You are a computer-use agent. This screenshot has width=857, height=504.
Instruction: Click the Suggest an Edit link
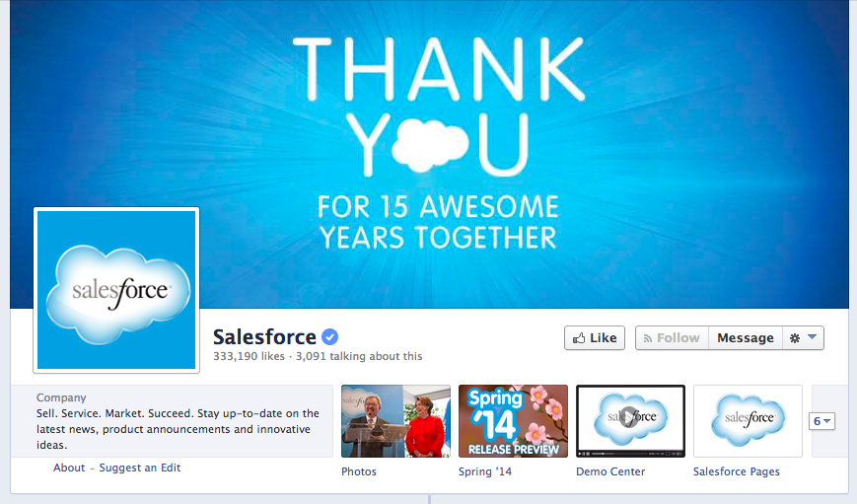140,468
